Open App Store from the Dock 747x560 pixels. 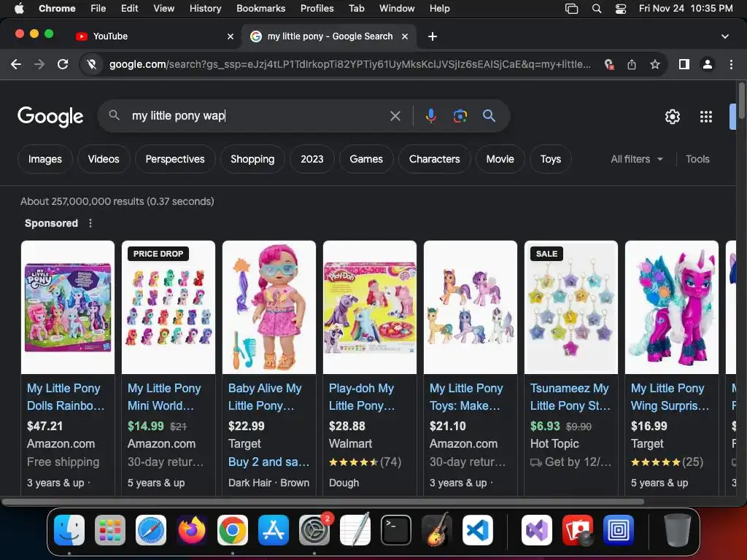click(x=274, y=530)
